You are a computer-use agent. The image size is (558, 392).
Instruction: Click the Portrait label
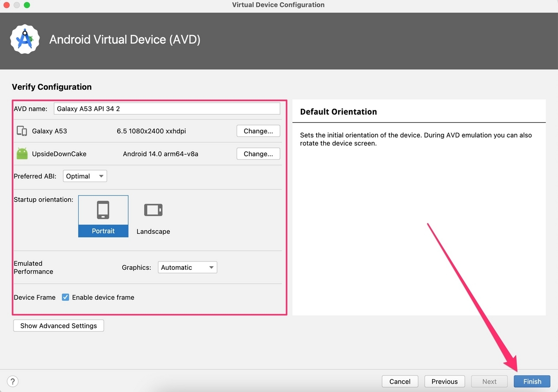click(x=103, y=231)
